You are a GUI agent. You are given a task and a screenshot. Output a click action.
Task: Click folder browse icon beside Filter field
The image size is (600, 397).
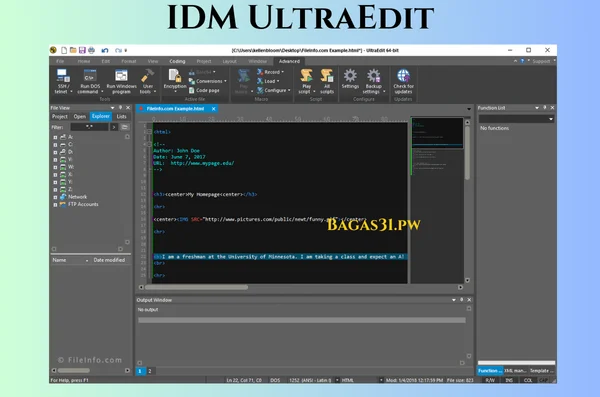coord(125,127)
